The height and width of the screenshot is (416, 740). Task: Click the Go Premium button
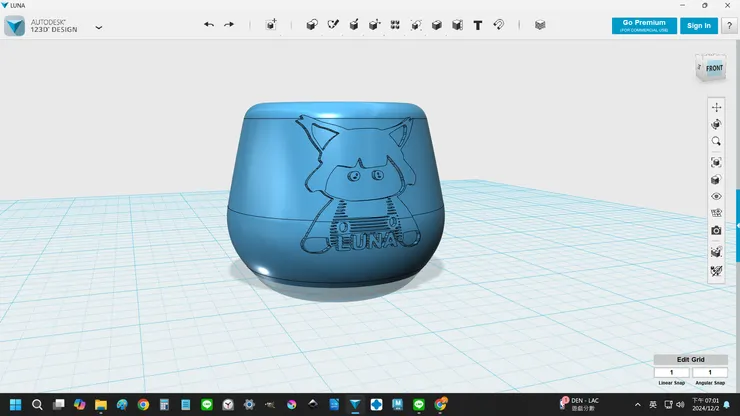[x=644, y=25]
